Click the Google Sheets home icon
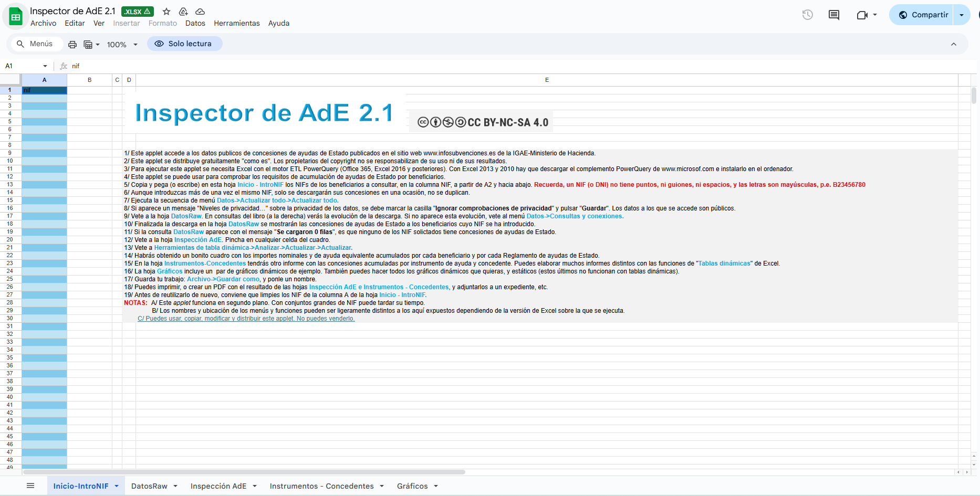The height and width of the screenshot is (496, 980). (16, 17)
